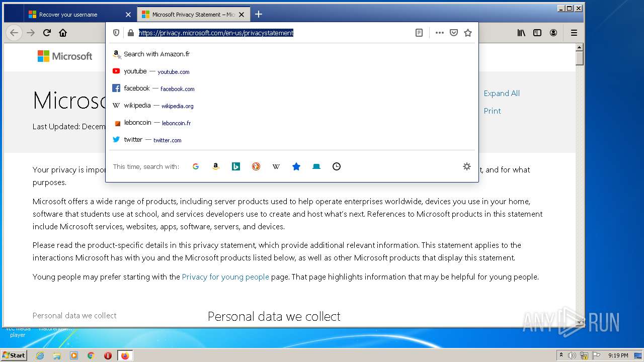
Task: Launch Chrome from taskbar
Action: pyautogui.click(x=91, y=355)
